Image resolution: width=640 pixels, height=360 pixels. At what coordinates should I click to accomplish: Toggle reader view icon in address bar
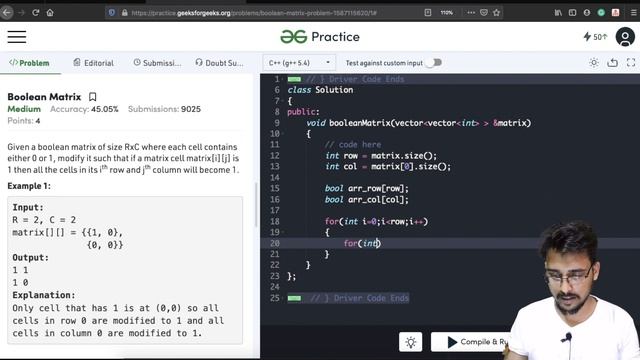pos(427,13)
